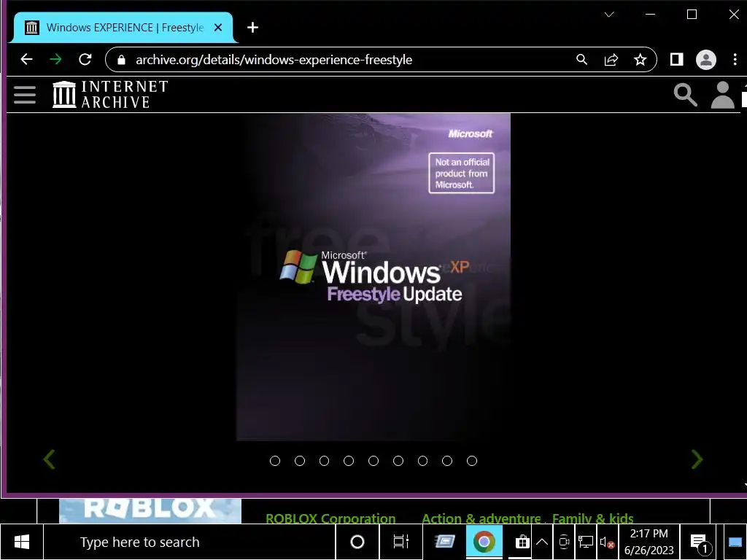Select the fifth carousel dot
This screenshot has width=747, height=560.
pyautogui.click(x=373, y=461)
